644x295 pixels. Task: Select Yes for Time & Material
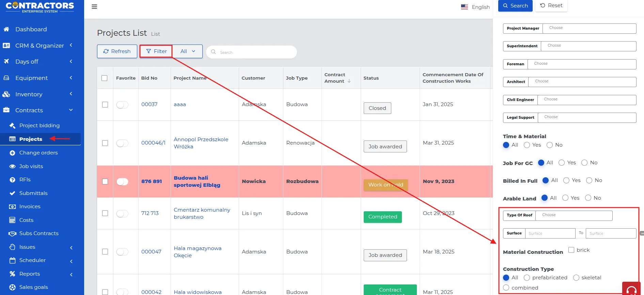(x=527, y=145)
